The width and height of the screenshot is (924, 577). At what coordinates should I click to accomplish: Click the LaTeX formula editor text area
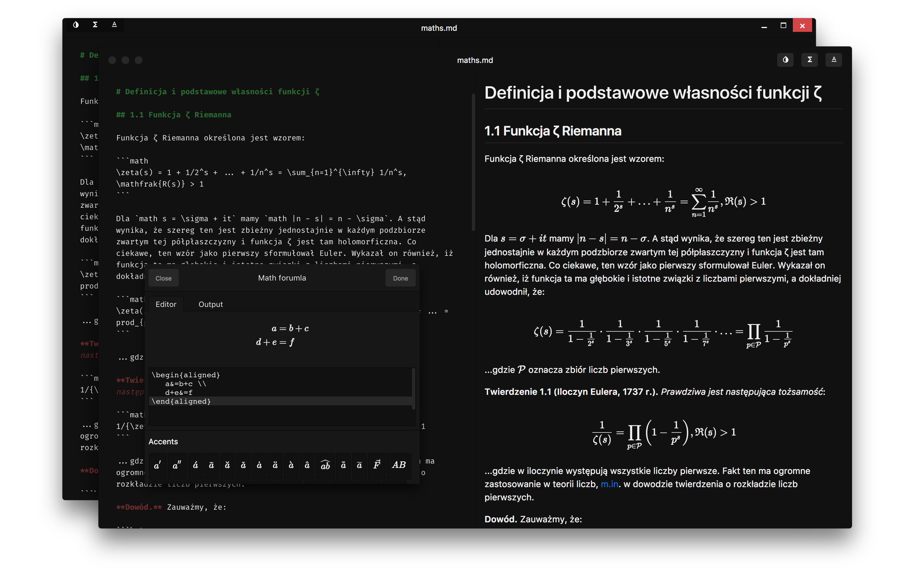[280, 397]
